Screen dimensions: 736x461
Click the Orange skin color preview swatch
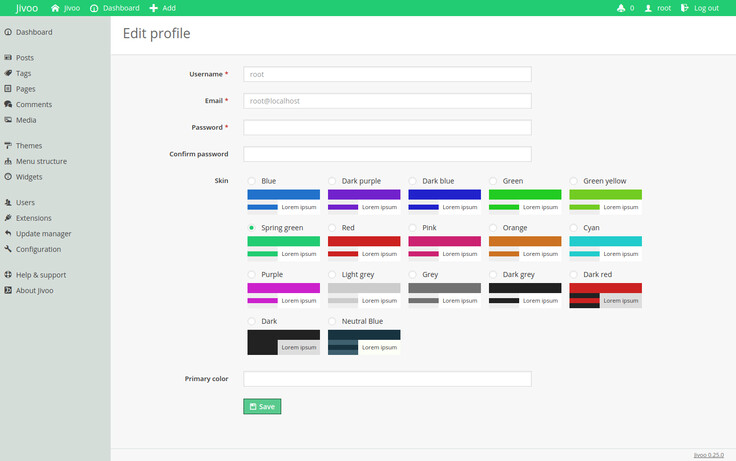(525, 241)
